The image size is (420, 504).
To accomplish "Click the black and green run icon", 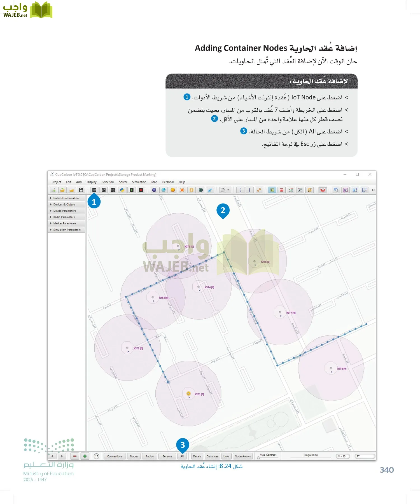I will tap(132, 190).
